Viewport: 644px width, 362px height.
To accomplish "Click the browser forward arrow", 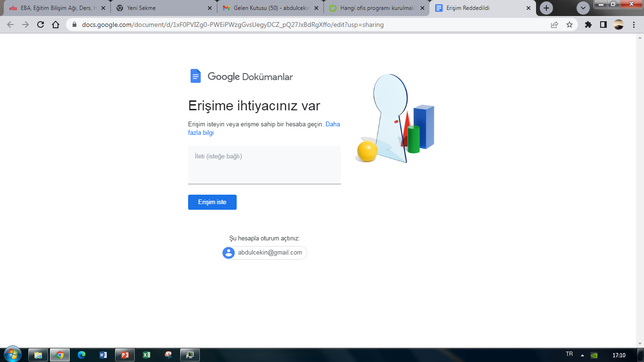I will [x=25, y=25].
